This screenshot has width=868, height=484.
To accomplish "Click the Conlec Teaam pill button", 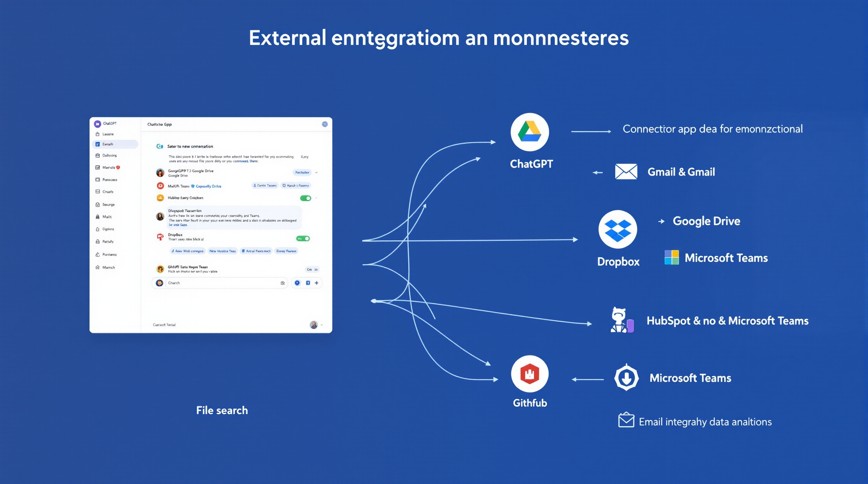I will pyautogui.click(x=265, y=186).
